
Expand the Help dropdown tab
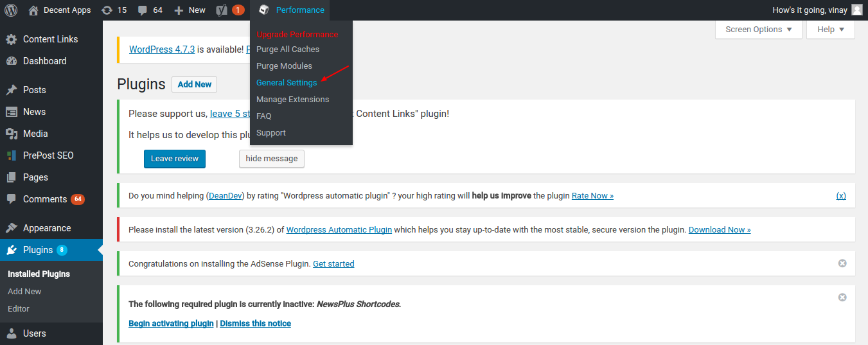[830, 30]
